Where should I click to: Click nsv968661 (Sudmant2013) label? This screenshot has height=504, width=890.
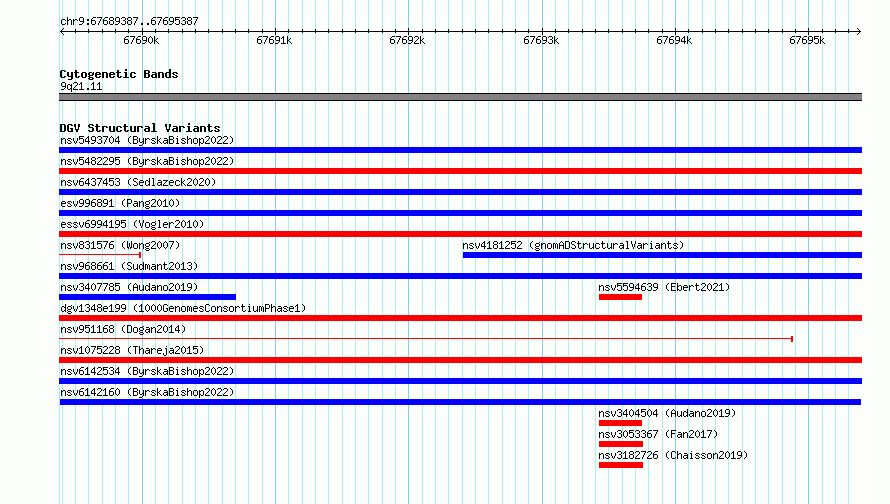(129, 266)
